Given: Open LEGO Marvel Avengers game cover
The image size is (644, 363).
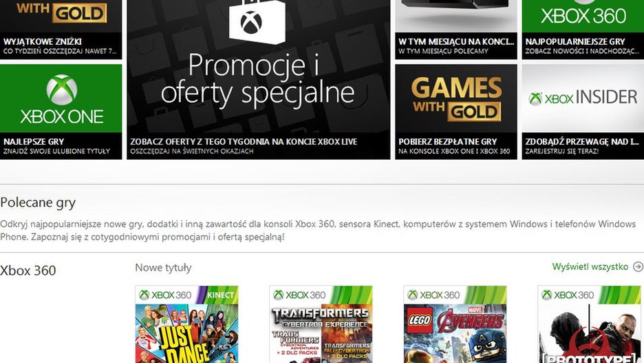Looking at the screenshot, I should click(x=455, y=324).
